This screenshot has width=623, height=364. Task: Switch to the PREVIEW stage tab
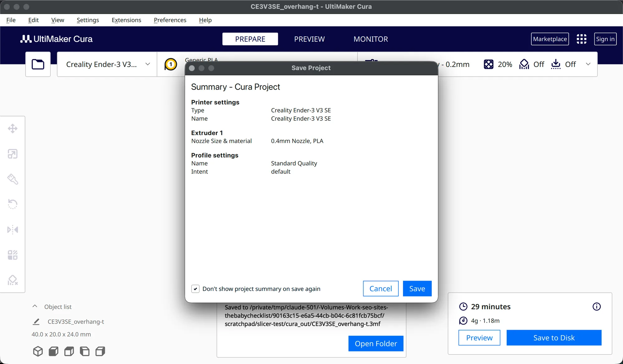[309, 39]
